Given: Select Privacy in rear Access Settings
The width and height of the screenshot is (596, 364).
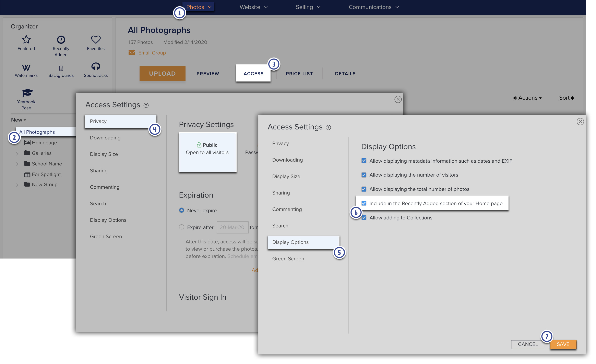Looking at the screenshot, I should (x=120, y=121).
